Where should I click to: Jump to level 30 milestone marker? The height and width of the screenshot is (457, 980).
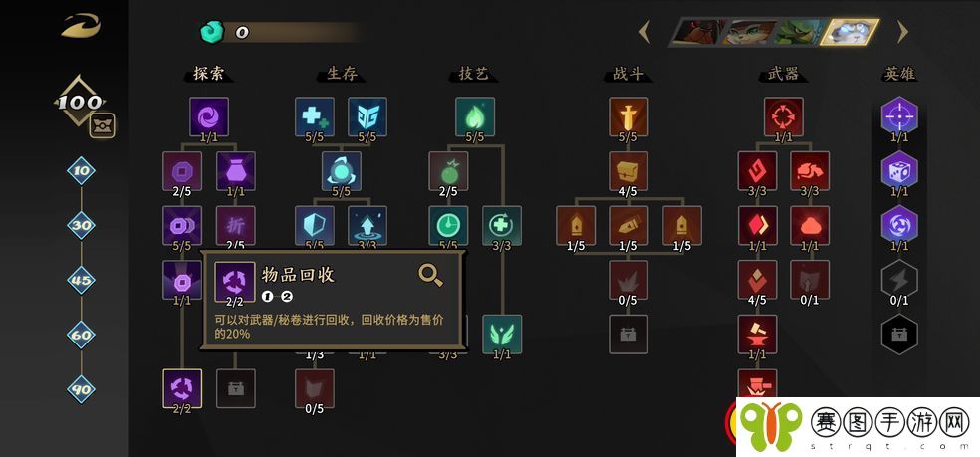click(82, 226)
